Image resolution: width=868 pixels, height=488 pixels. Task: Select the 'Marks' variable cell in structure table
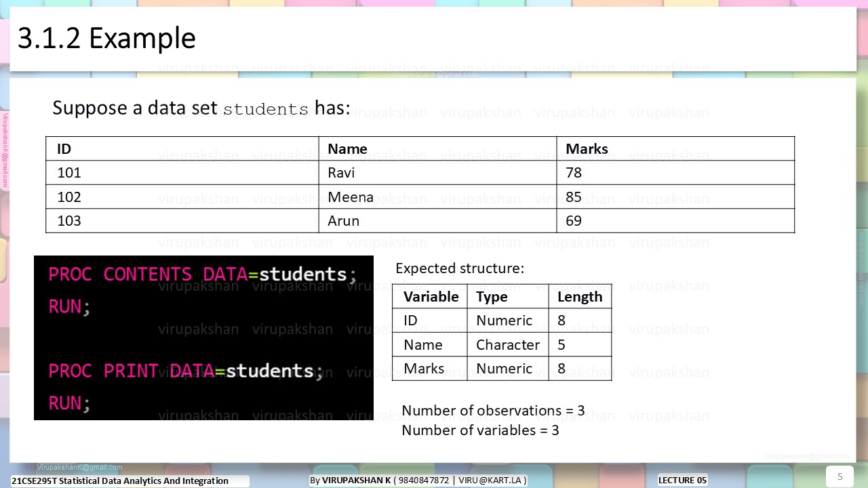430,369
